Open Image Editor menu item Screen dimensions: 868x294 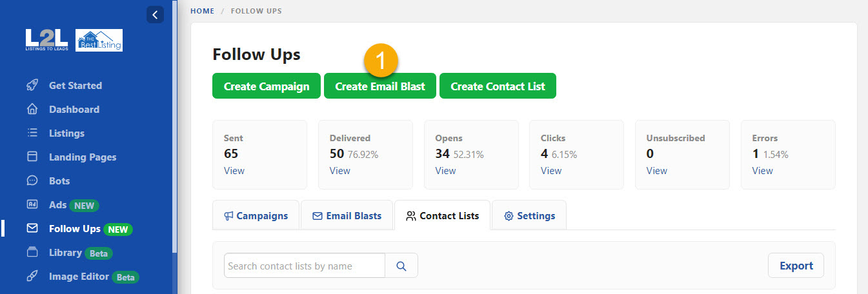coord(79,276)
